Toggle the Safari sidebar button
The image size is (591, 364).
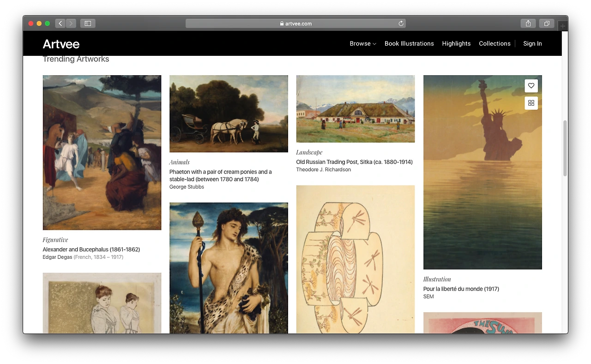point(88,24)
